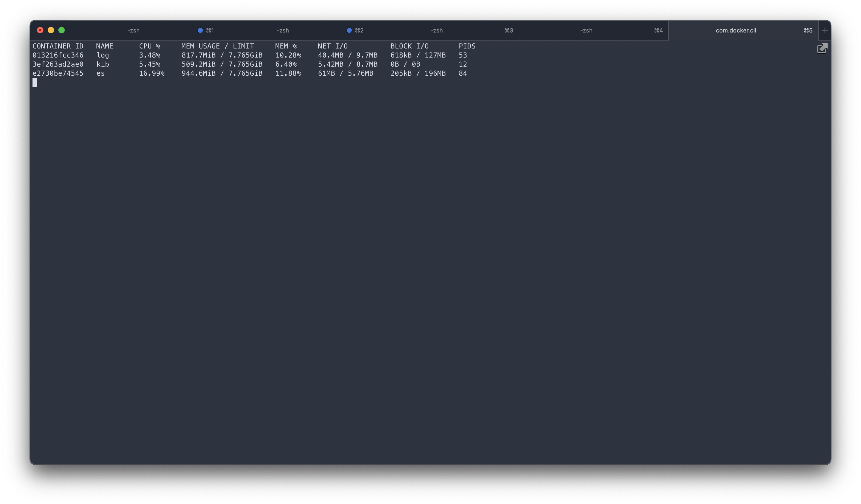
Task: Click the green zoom traffic light
Action: click(62, 30)
